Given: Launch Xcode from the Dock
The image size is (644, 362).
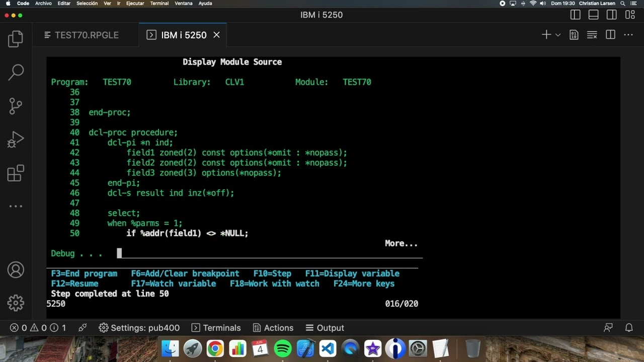Looking at the screenshot, I should [305, 348].
